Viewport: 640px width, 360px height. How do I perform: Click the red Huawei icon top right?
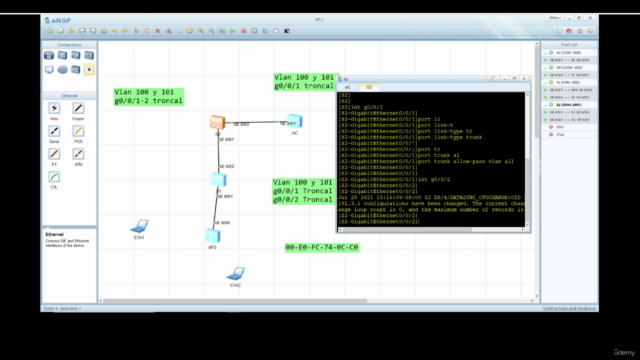pyautogui.click(x=569, y=31)
